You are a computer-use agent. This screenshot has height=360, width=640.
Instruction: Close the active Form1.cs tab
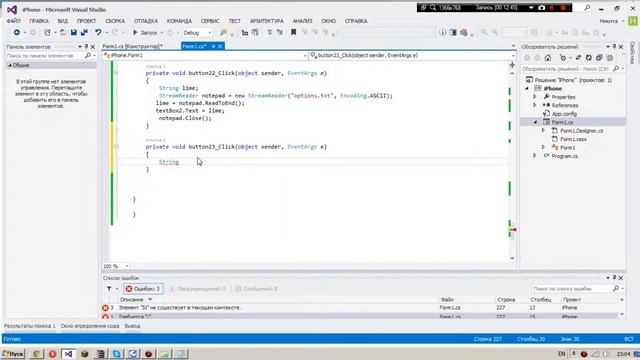pyautogui.click(x=220, y=46)
